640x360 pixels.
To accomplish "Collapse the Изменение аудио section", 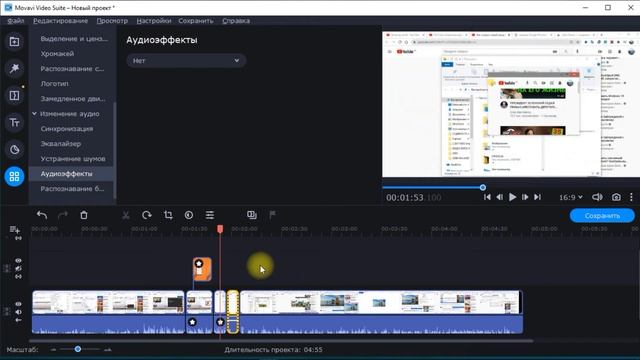I will (x=34, y=113).
